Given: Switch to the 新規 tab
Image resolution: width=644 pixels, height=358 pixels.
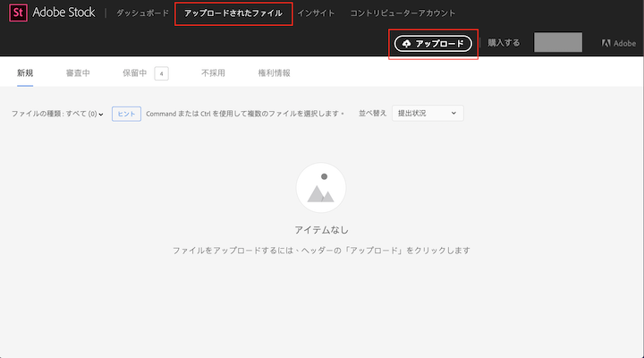Looking at the screenshot, I should [25, 73].
